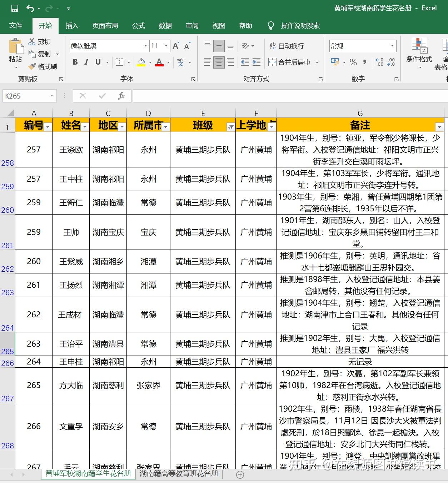Click the Increase Decimal icon
This screenshot has height=483, width=448.
[379, 62]
